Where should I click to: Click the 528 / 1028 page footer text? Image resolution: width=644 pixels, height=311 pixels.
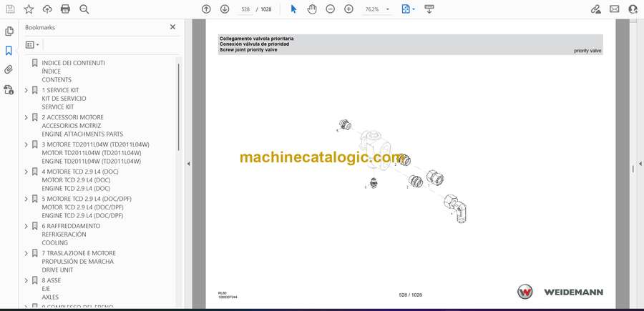pos(410,295)
